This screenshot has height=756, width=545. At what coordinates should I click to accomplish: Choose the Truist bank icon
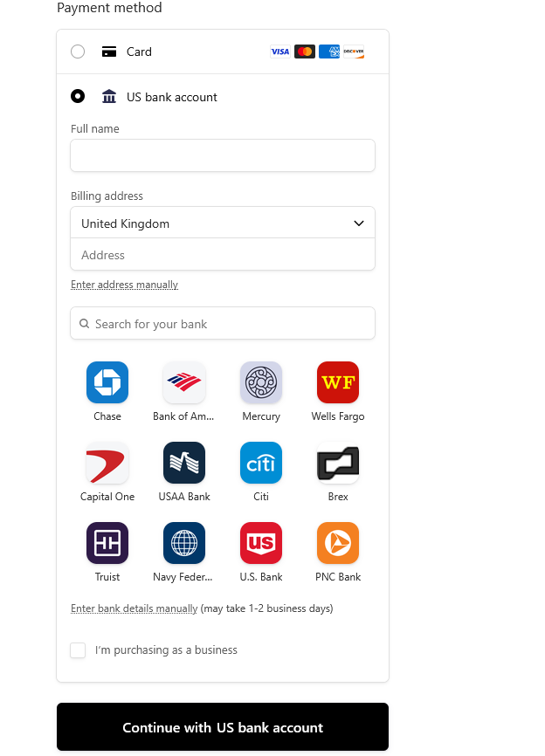point(107,543)
